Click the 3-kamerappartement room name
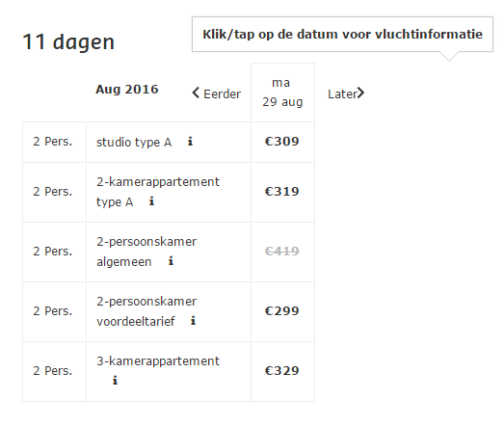 pyautogui.click(x=158, y=361)
